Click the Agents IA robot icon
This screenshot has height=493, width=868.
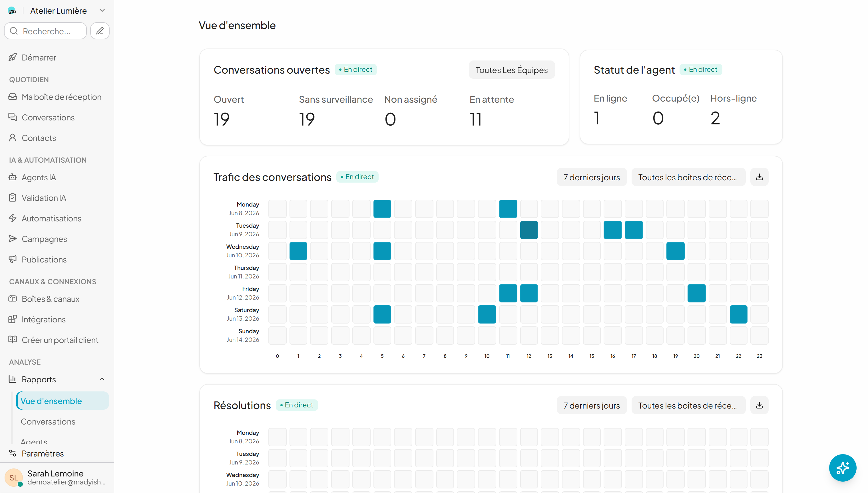[x=13, y=177]
